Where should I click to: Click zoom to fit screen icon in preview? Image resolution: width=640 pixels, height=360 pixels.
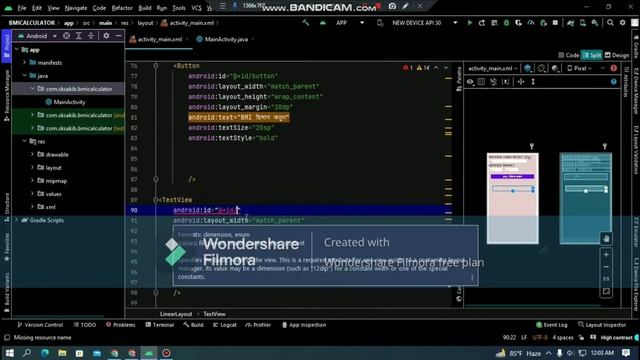pyautogui.click(x=606, y=291)
